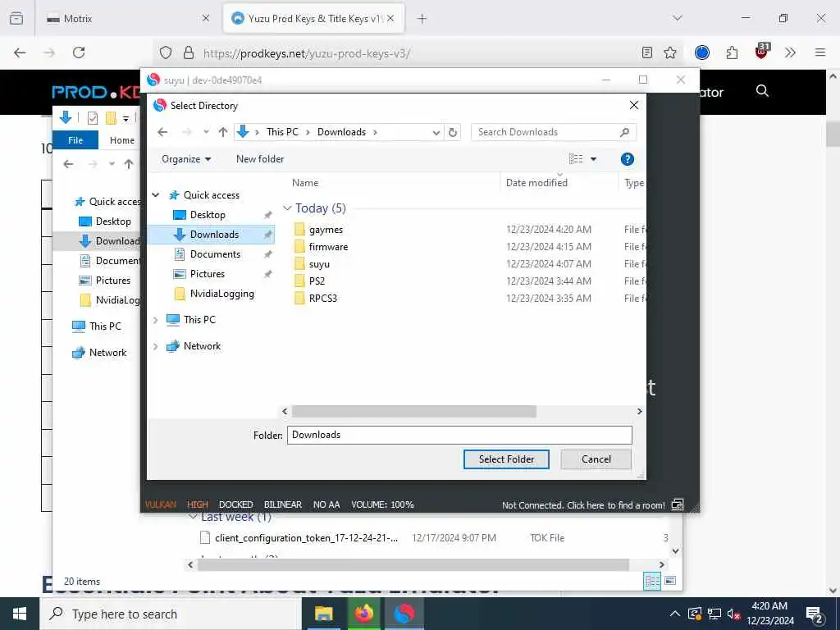Click the Up one level arrow in Select Directory dialog
This screenshot has width=840, height=630.
point(223,132)
